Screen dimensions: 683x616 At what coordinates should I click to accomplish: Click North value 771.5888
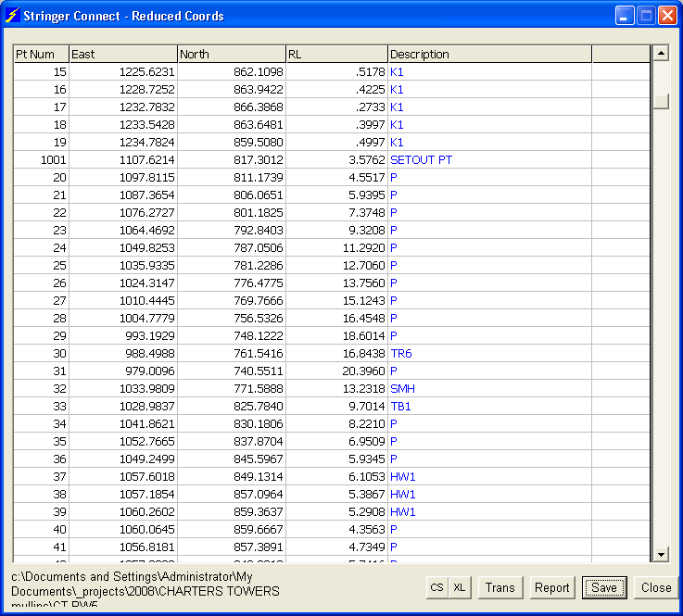pos(232,389)
